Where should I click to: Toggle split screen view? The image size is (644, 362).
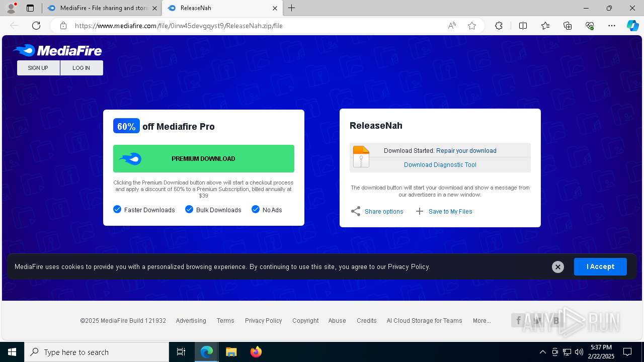[523, 26]
